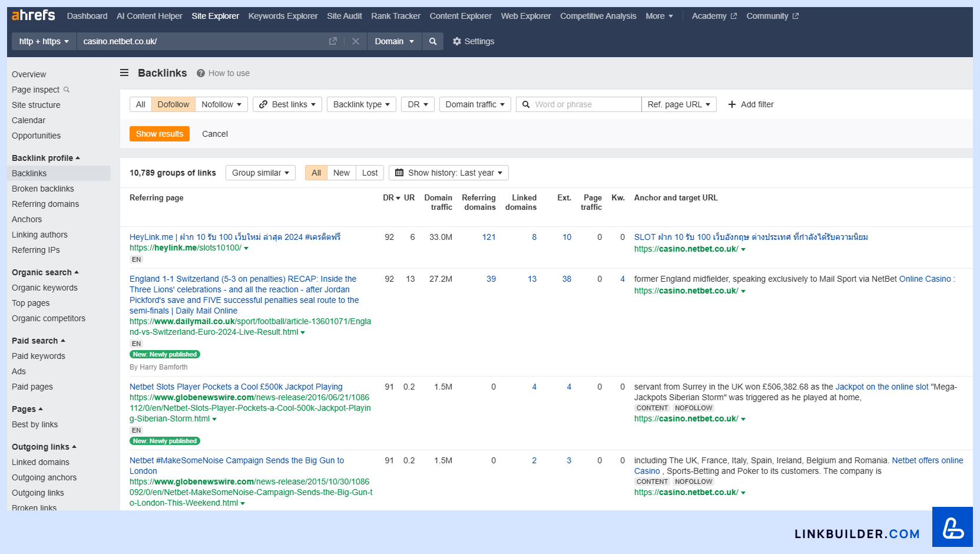Clear the URL field with X icon
980x554 pixels.
(356, 41)
